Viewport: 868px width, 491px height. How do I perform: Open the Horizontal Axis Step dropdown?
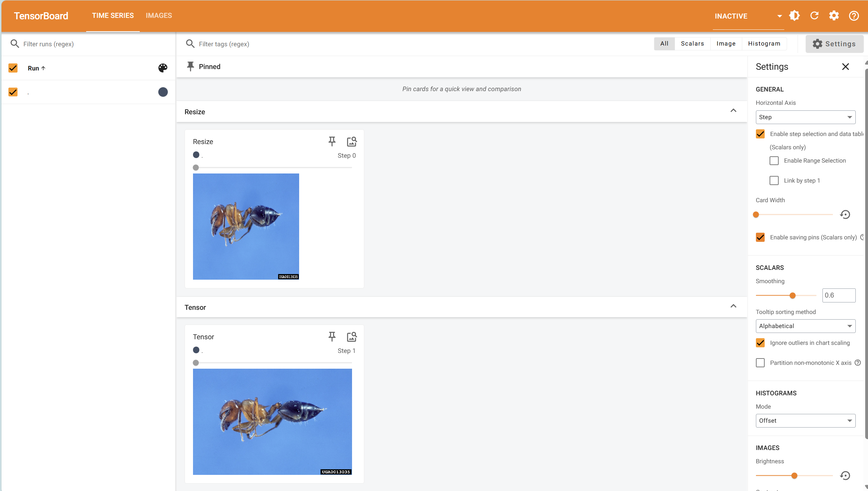click(806, 117)
